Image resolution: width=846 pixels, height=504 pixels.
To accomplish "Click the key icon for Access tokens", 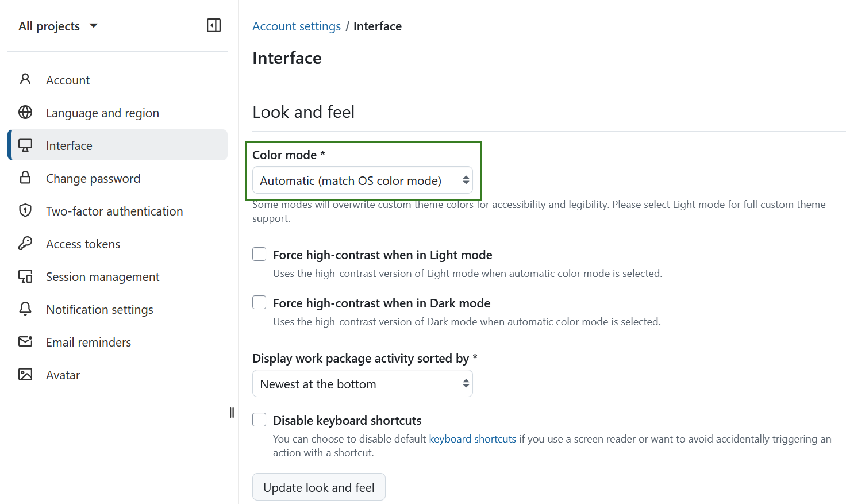I will [25, 243].
